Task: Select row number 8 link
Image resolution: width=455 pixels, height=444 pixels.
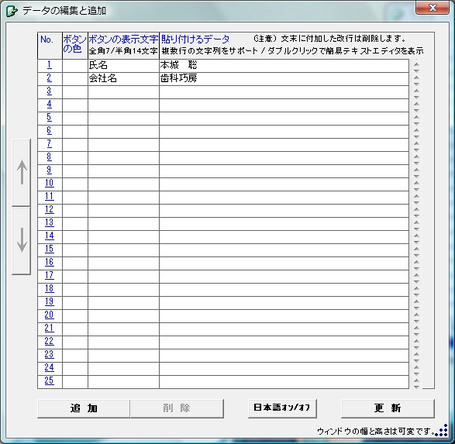Action: point(49,157)
